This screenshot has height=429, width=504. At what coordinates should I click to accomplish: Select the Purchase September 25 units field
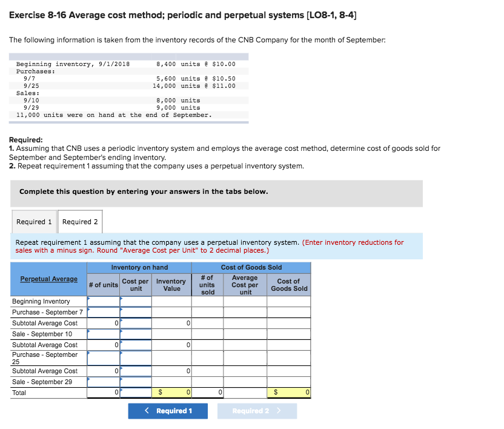pyautogui.click(x=103, y=358)
